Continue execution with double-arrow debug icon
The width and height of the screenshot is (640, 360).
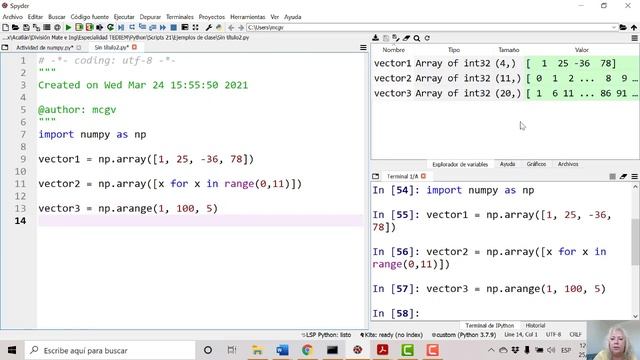coord(163,27)
